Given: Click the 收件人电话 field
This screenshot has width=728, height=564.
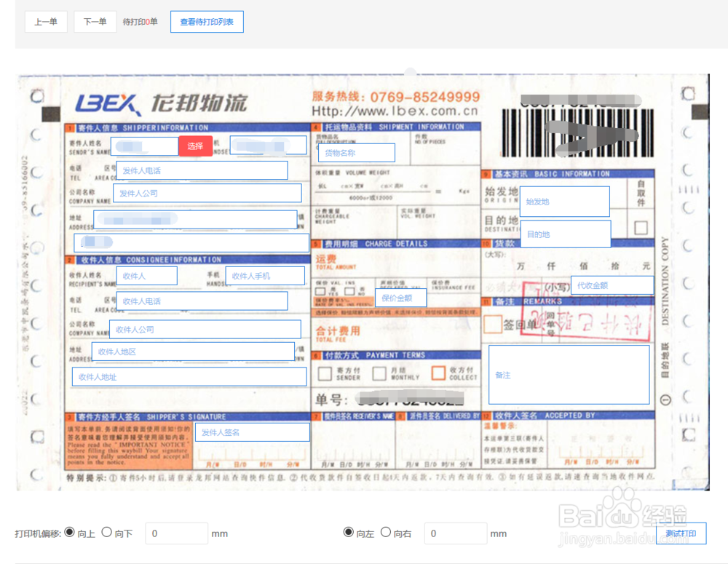Looking at the screenshot, I should click(x=202, y=301).
